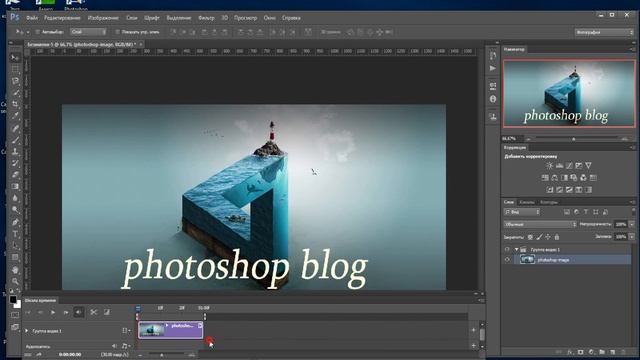The image size is (640, 360).
Task: Click the Levels adjustment icon
Action: click(559, 166)
